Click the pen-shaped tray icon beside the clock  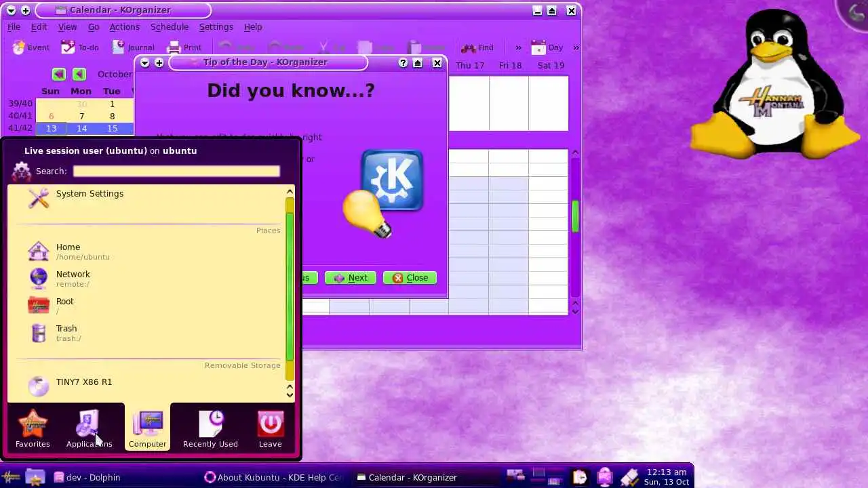pyautogui.click(x=629, y=477)
